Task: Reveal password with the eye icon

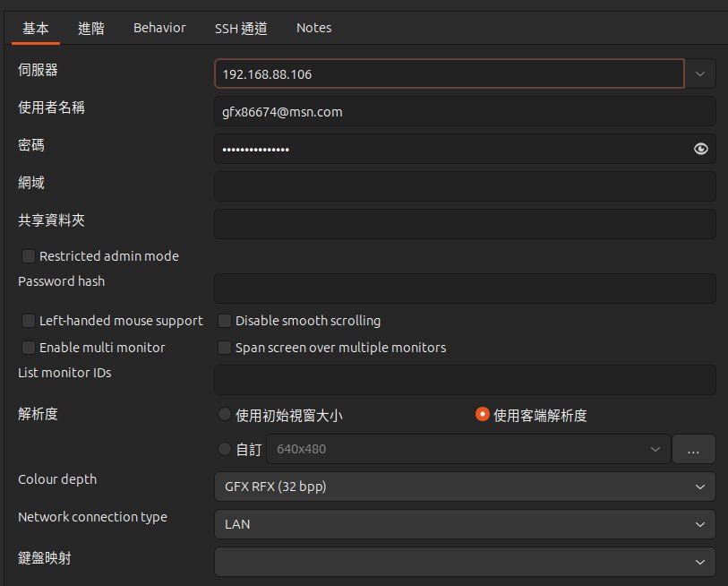Action: tap(700, 149)
